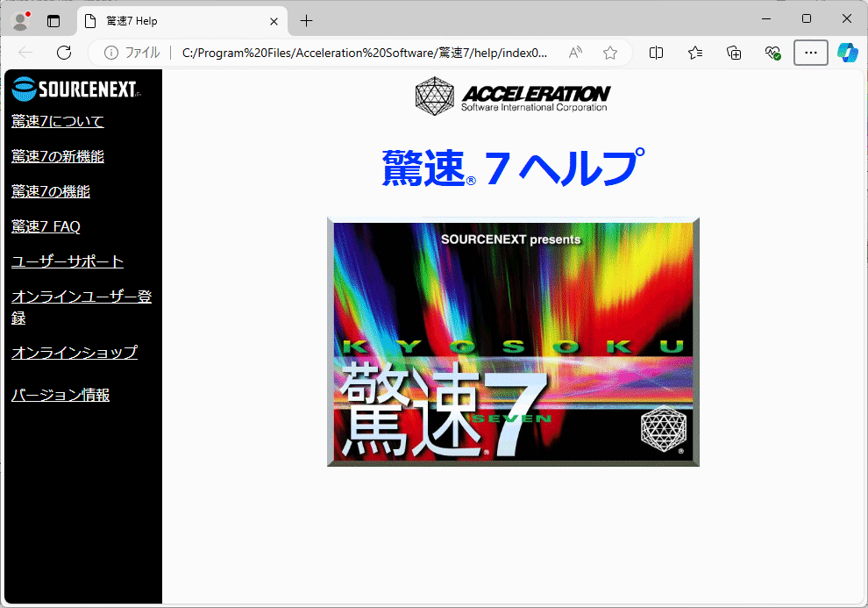Open Copilot sidebar
Viewport: 868px width, 608px height.
(847, 53)
